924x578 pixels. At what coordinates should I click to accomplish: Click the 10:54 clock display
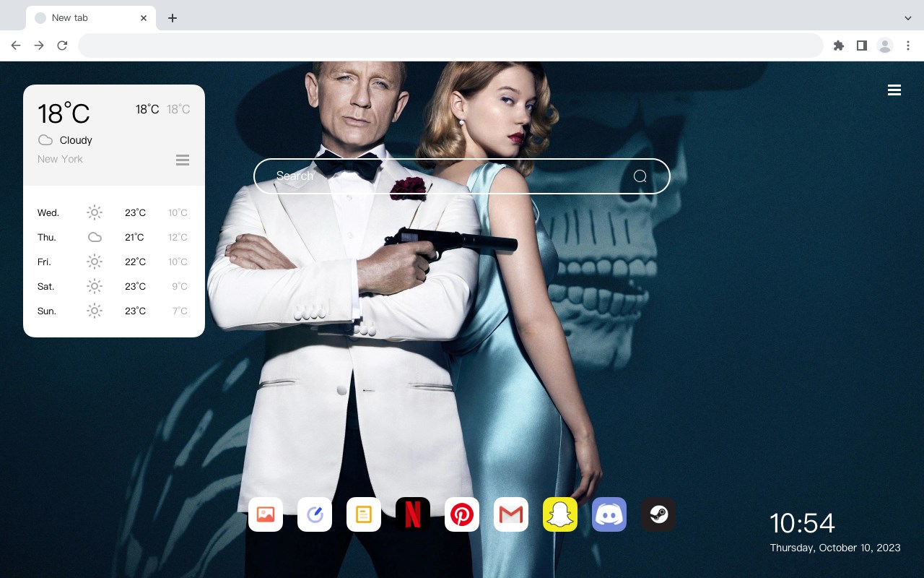tap(802, 523)
